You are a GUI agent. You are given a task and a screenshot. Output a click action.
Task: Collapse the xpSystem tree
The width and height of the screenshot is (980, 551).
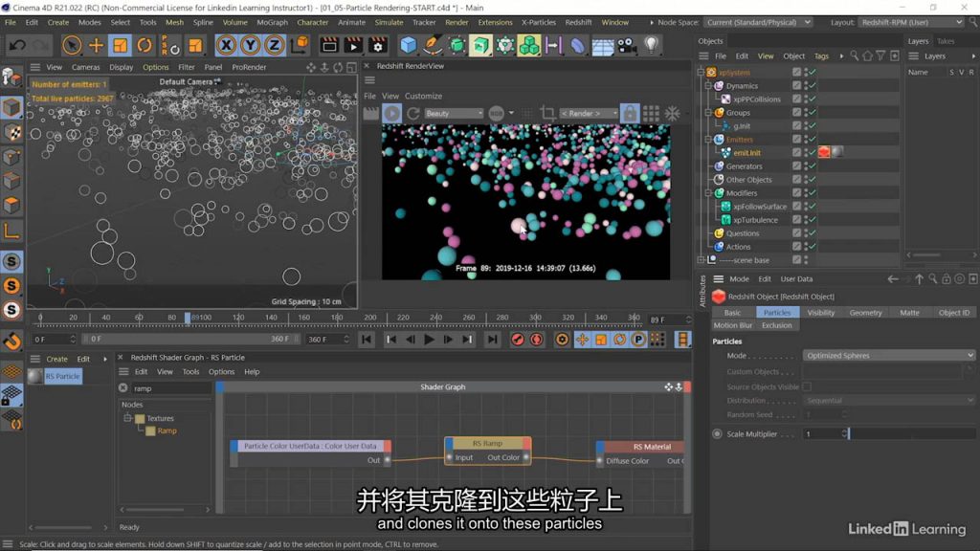(x=702, y=73)
